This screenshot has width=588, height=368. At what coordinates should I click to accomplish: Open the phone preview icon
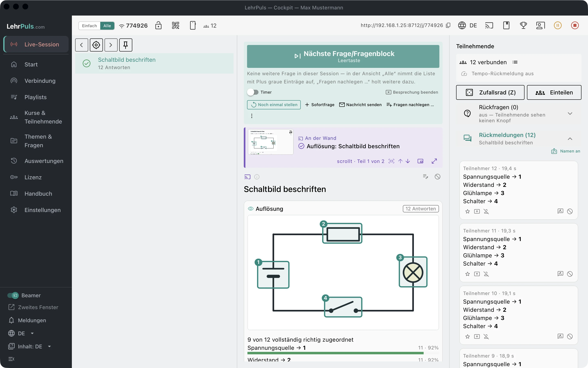point(193,25)
